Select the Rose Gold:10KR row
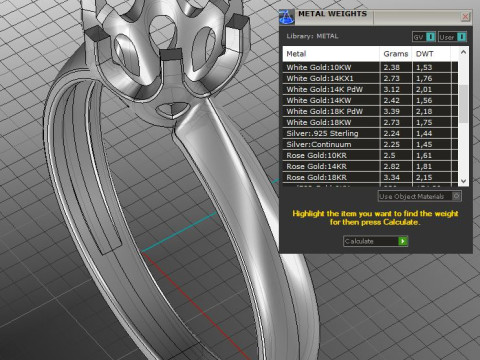 [370, 155]
